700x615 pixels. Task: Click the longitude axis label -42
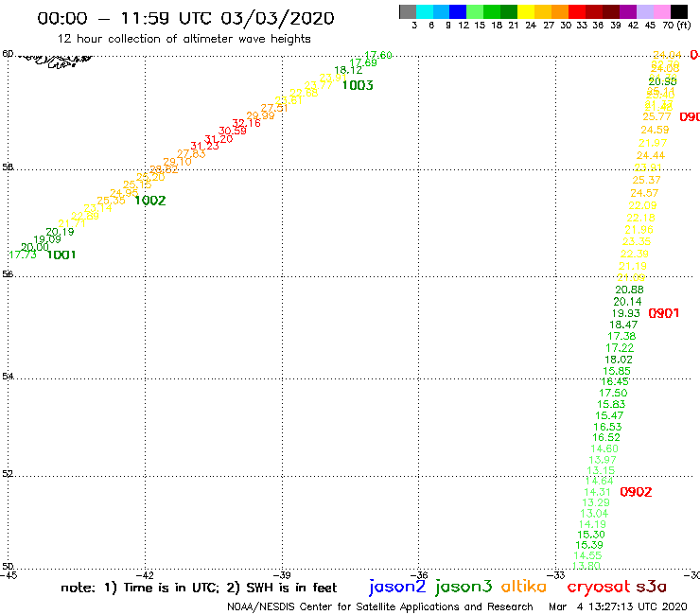coord(145,575)
